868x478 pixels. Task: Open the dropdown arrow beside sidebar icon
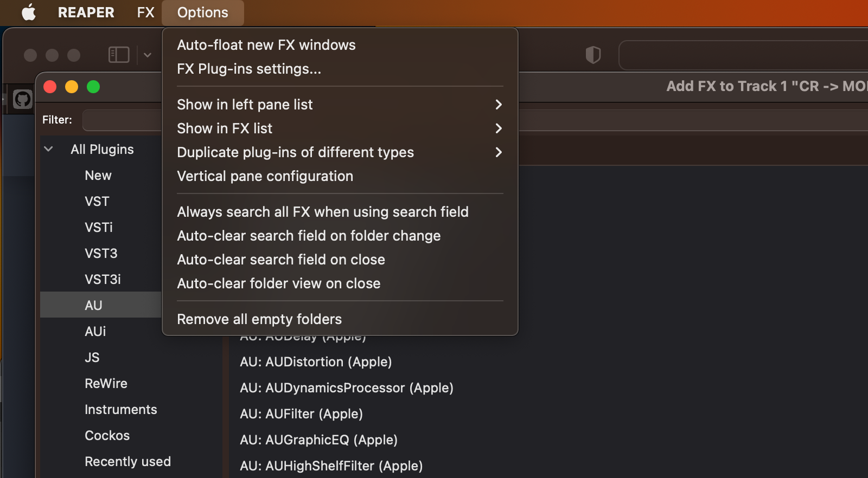tap(148, 55)
